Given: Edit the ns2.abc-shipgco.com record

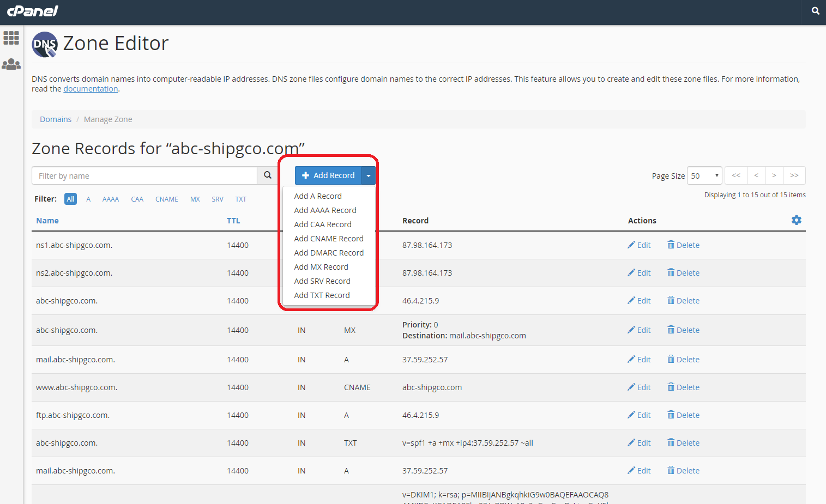Looking at the screenshot, I should click(639, 273).
